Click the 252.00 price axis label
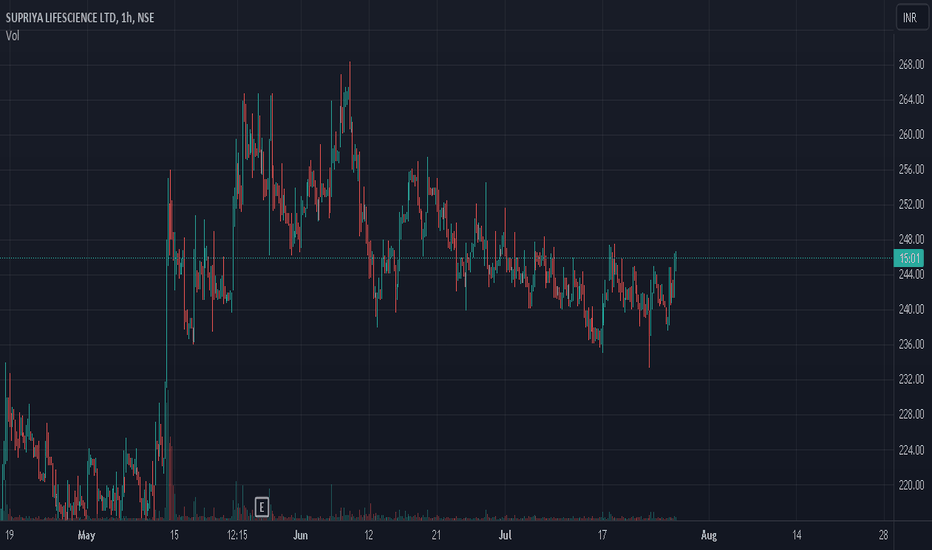The height and width of the screenshot is (550, 932). click(x=911, y=205)
